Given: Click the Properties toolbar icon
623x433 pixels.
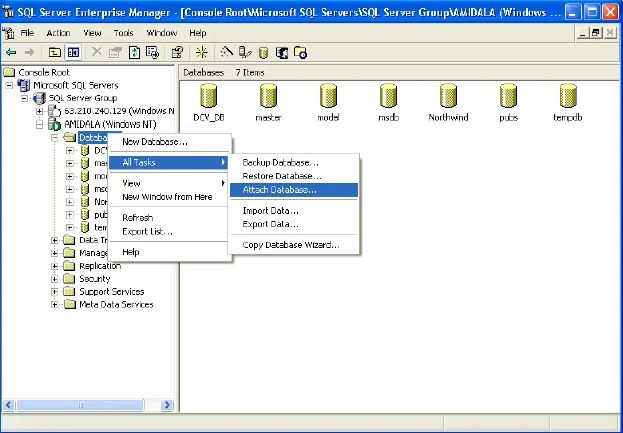Looking at the screenshot, I should 115,52.
